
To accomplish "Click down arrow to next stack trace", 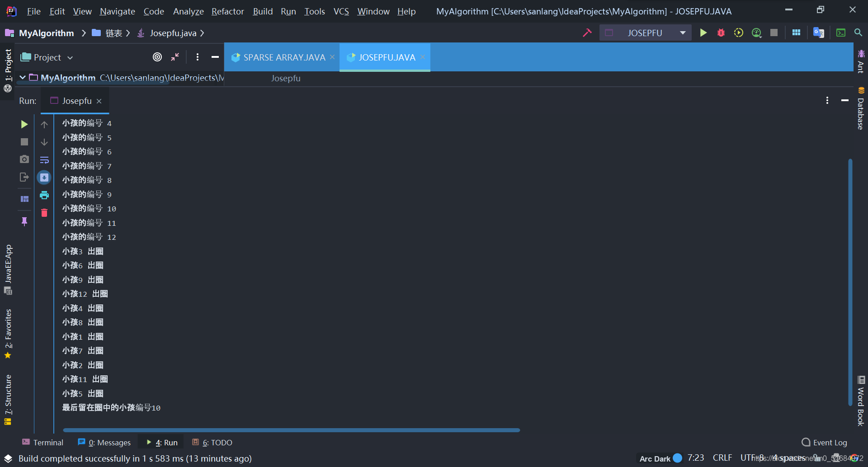I will tap(44, 142).
